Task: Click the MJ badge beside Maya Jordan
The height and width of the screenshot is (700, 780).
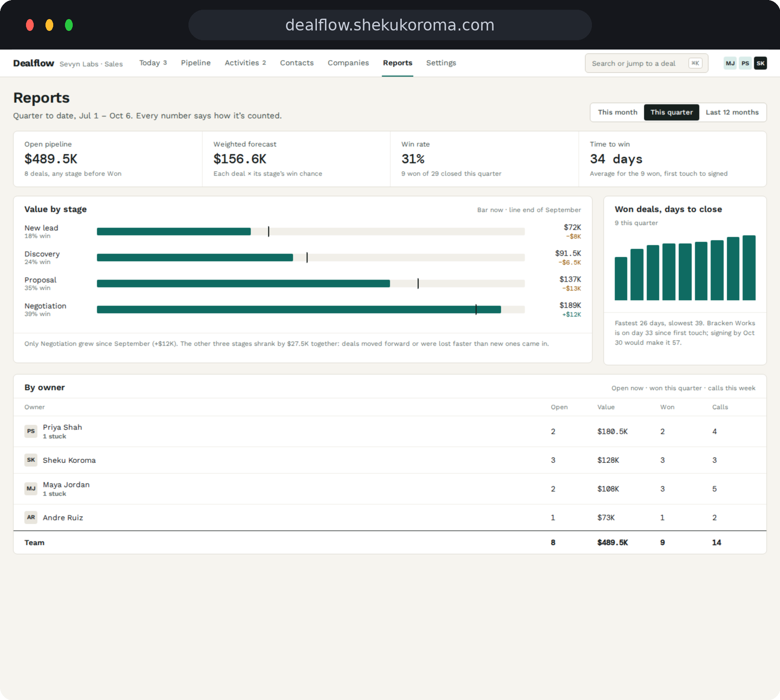Action: (31, 488)
